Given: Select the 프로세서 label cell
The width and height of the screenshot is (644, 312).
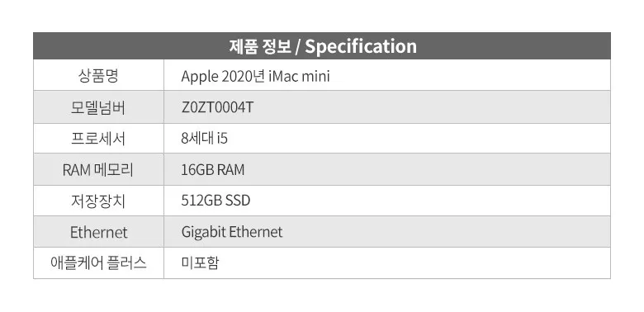Looking at the screenshot, I should 98,139.
